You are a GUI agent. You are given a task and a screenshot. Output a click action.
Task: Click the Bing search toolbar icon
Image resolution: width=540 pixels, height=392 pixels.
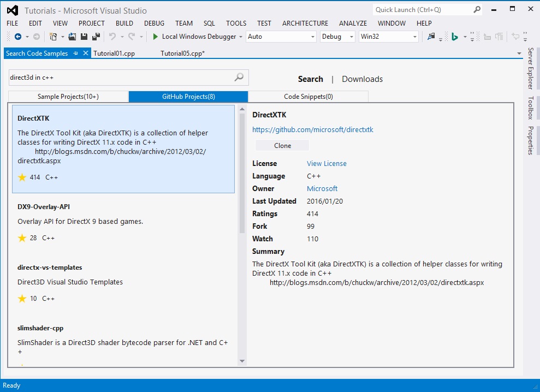(x=454, y=37)
